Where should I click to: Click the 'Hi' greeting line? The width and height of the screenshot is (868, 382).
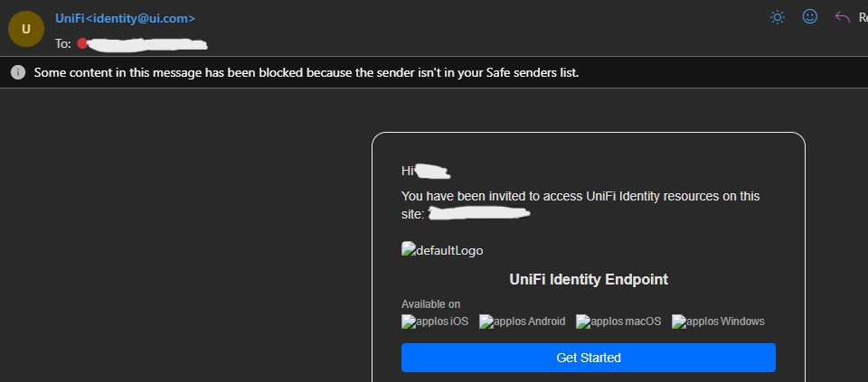pos(408,171)
